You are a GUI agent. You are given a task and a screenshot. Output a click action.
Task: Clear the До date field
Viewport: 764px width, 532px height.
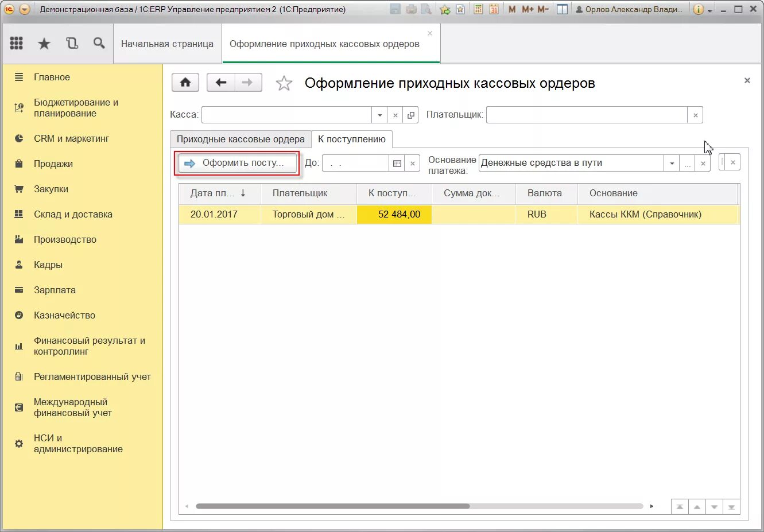[412, 164]
